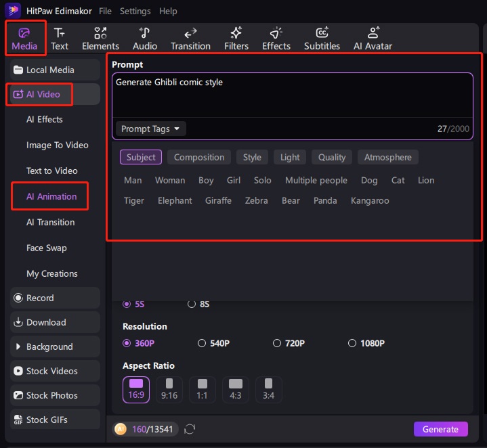
Task: Switch to the Light tag category
Action: [x=290, y=157]
